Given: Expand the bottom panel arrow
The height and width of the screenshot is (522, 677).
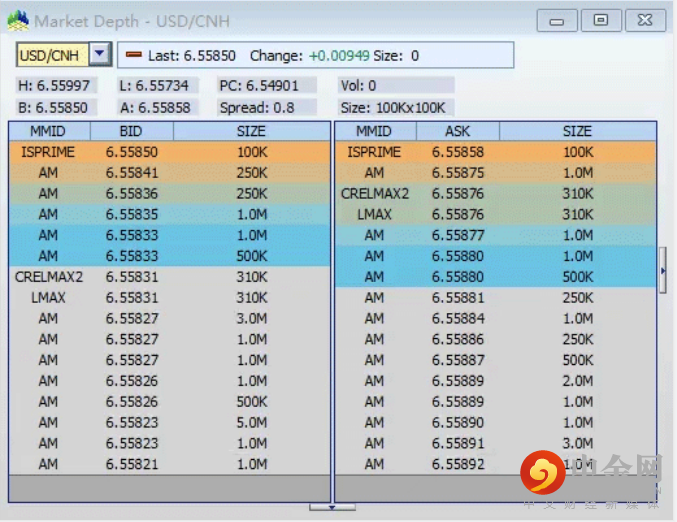Looking at the screenshot, I should tap(332, 507).
